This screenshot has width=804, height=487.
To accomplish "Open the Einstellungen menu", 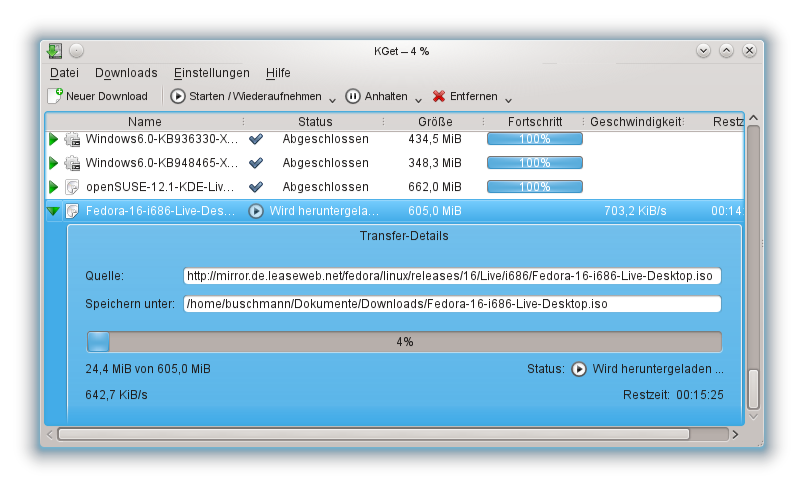I will point(212,73).
